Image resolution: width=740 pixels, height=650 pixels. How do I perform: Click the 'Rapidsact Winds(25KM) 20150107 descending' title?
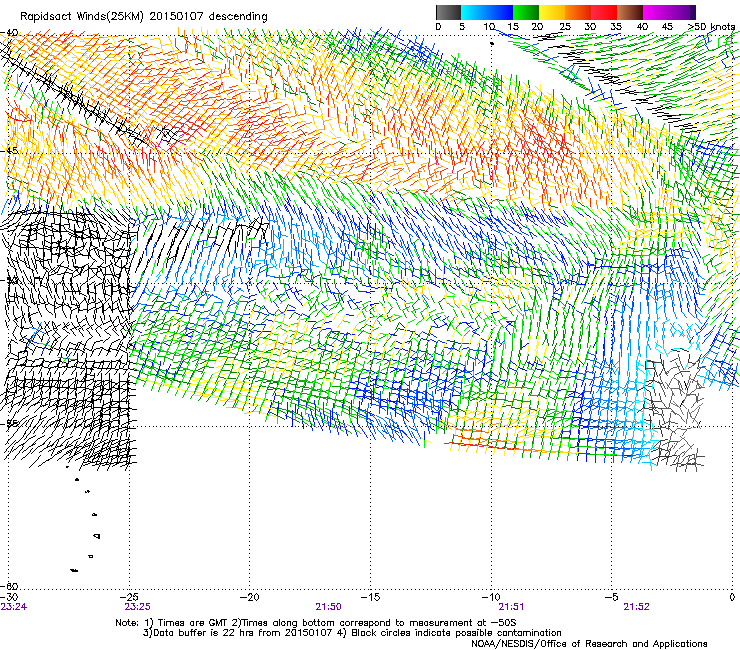click(x=143, y=17)
